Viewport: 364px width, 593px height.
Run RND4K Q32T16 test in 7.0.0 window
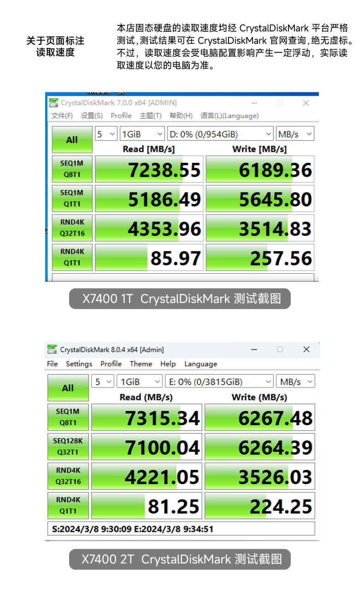(x=72, y=228)
